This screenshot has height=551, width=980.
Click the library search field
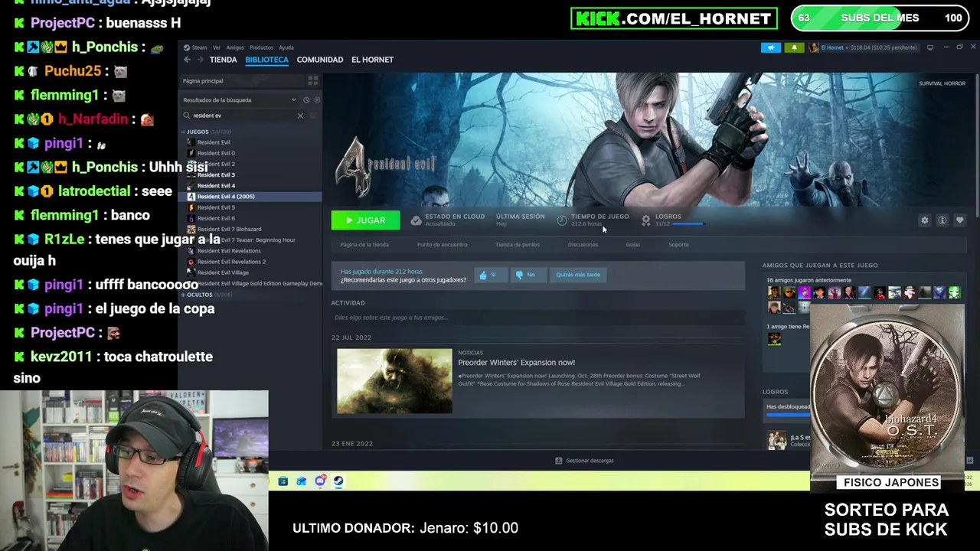243,116
